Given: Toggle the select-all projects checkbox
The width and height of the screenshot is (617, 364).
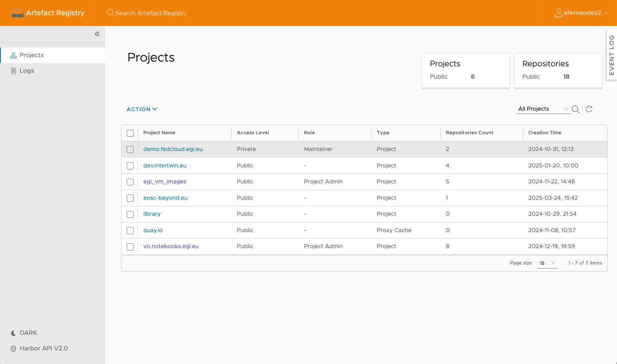Looking at the screenshot, I should (130, 133).
